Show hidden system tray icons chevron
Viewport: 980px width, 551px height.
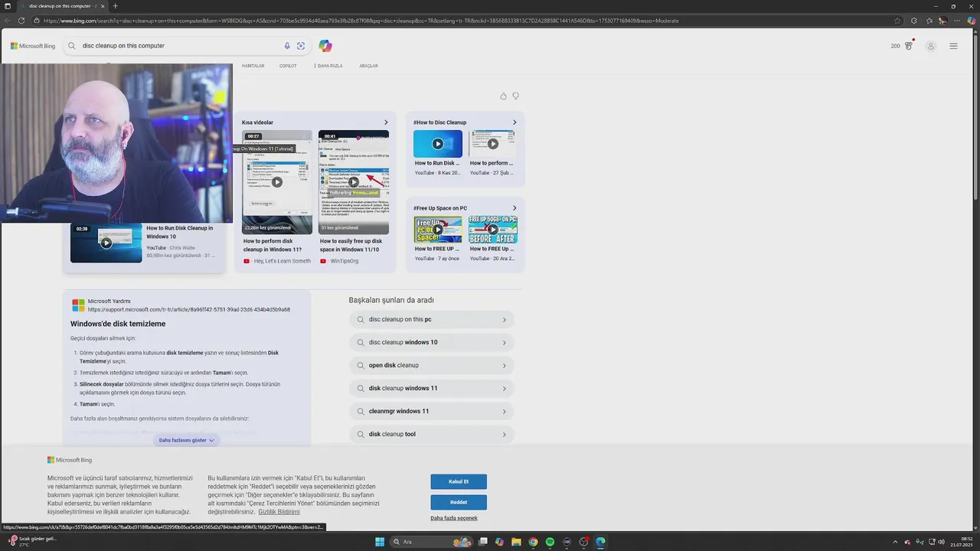895,542
